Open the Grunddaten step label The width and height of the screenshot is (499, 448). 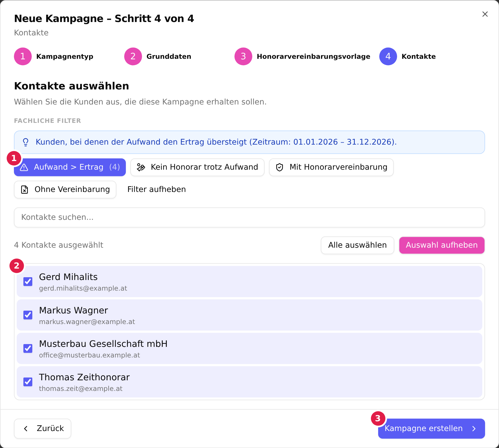point(169,56)
